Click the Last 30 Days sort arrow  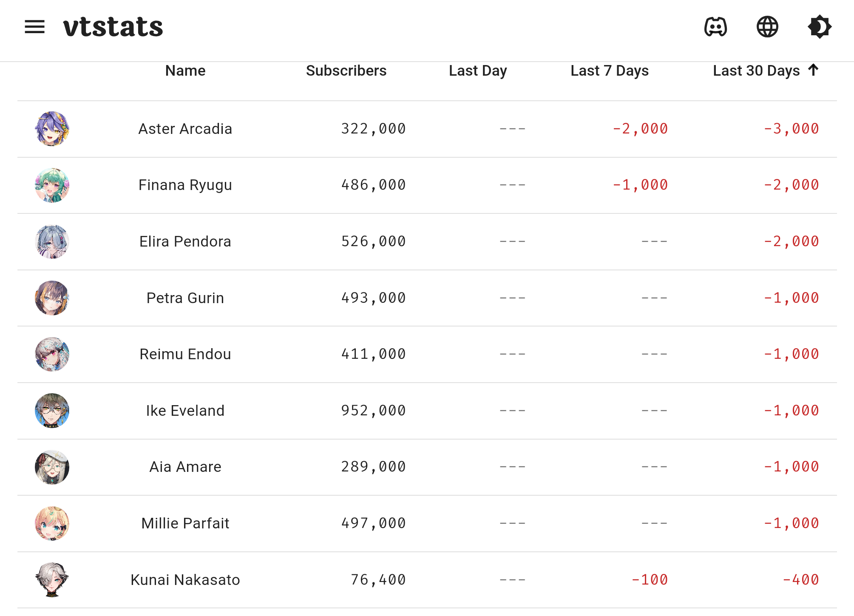[813, 70]
